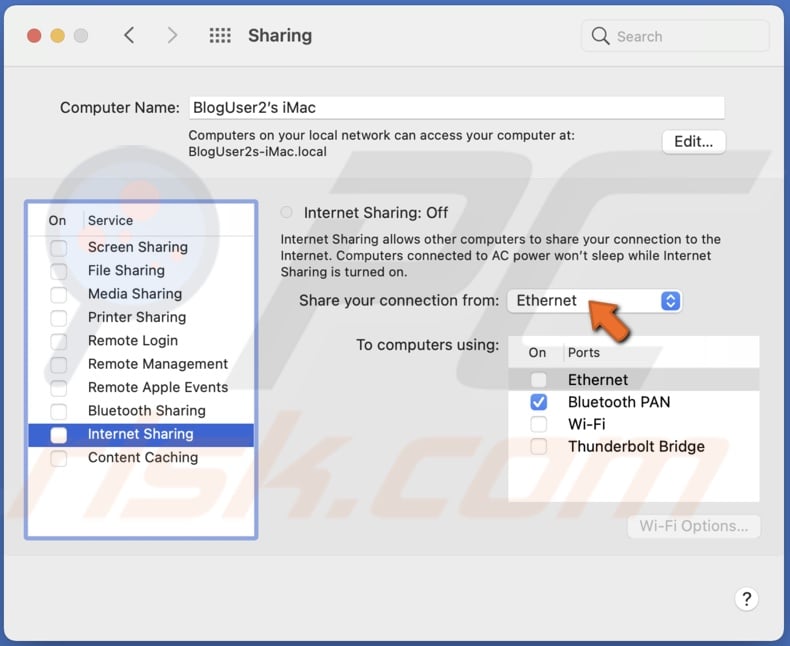790x646 pixels.
Task: Check the Ethernet port checkbox
Action: [x=538, y=379]
